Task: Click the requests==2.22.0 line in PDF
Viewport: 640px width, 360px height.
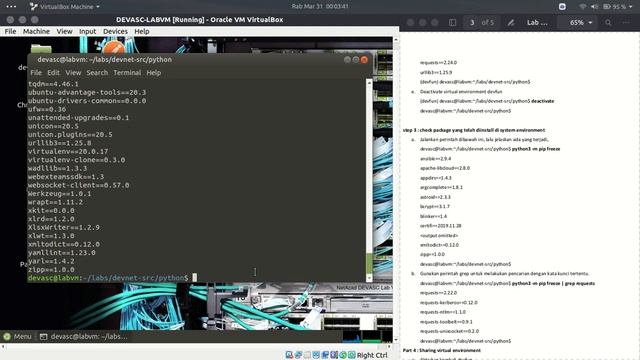Action: 438,293
